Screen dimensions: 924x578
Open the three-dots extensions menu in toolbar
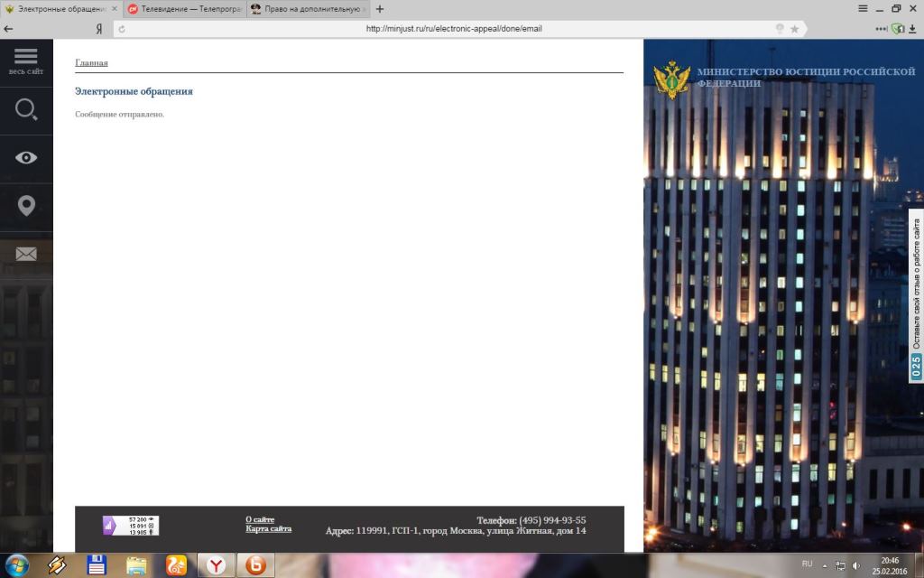[x=881, y=28]
